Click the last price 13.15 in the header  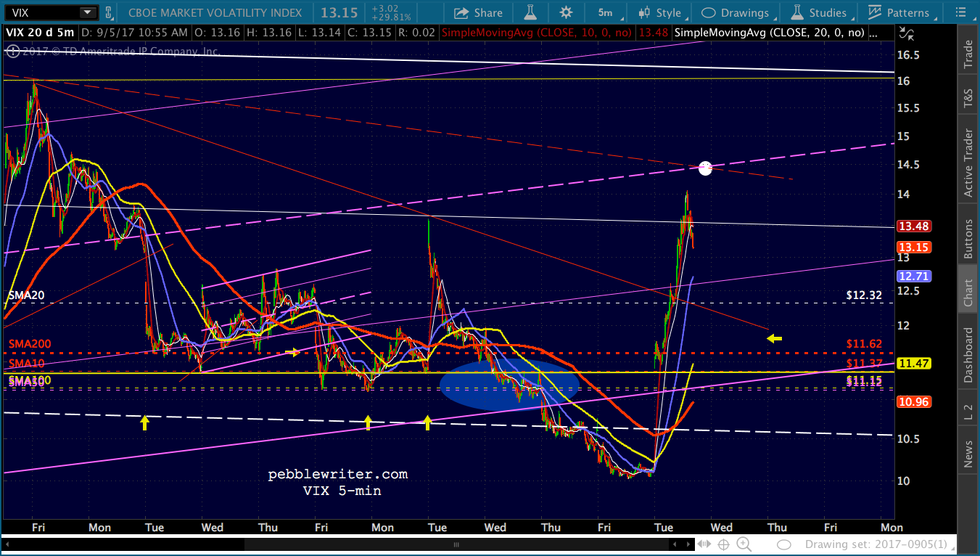(340, 12)
